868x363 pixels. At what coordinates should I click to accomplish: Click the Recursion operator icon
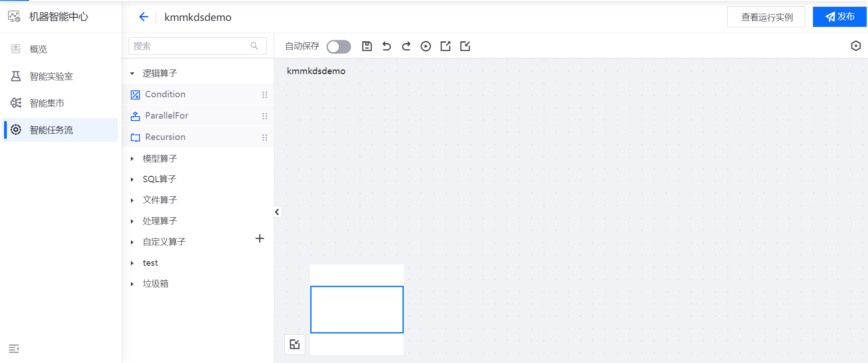click(x=135, y=137)
